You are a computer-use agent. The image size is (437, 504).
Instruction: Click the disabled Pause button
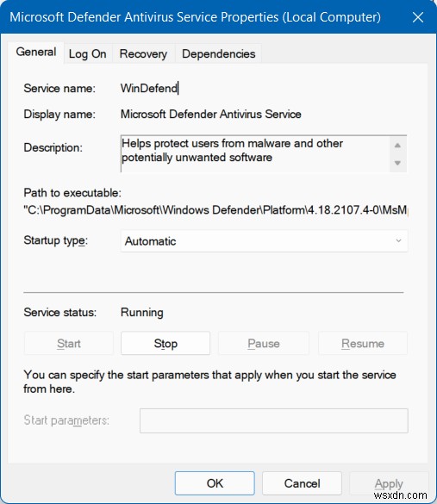point(264,343)
